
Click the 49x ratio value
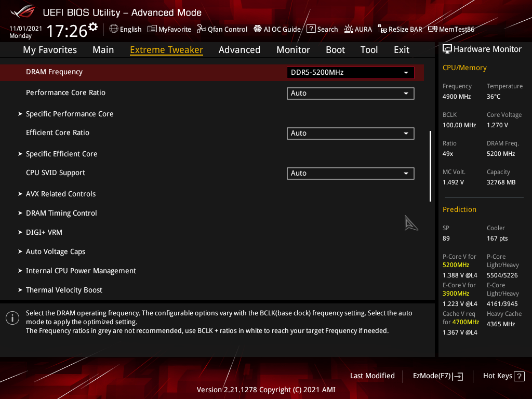click(448, 154)
